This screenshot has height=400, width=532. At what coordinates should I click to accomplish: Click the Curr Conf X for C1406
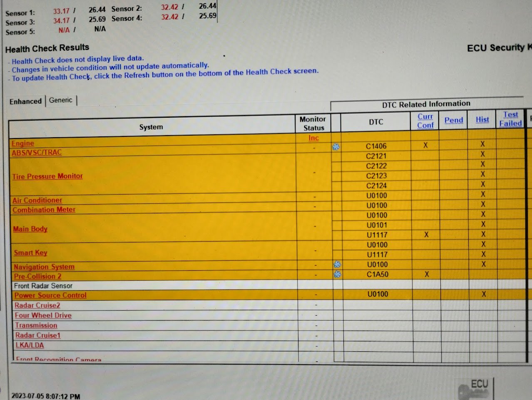pos(425,146)
